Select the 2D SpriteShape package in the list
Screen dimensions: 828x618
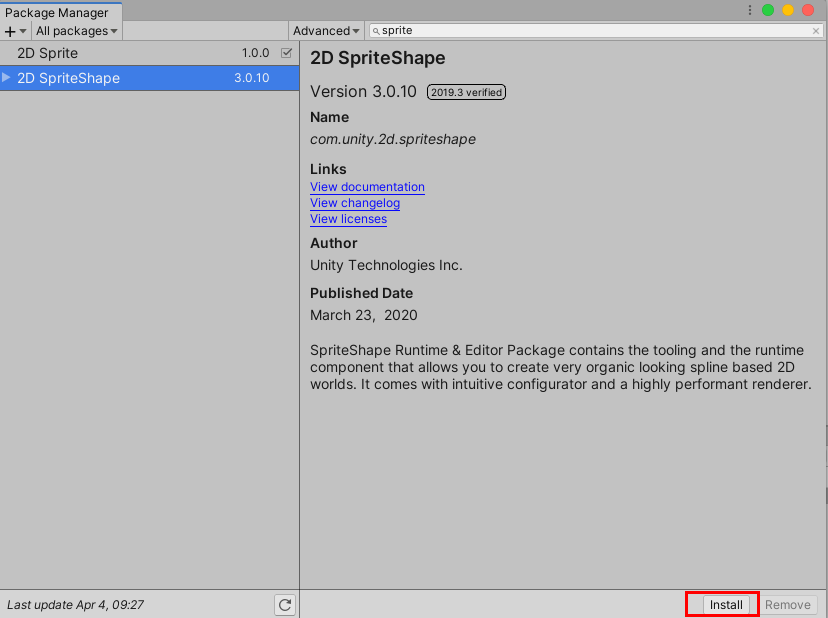140,77
